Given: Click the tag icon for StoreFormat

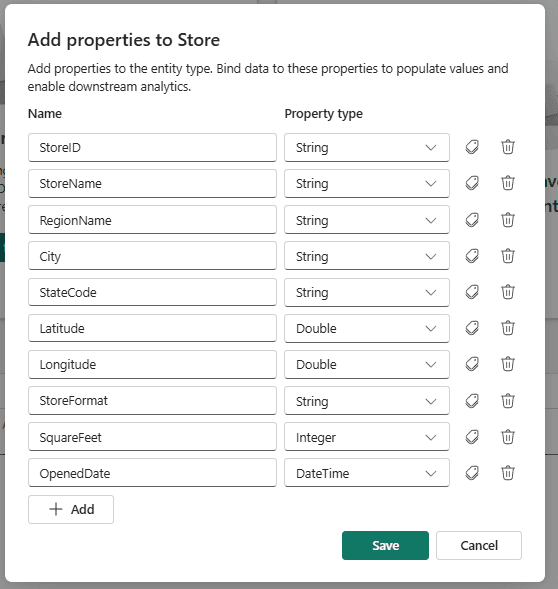Looking at the screenshot, I should (x=472, y=401).
